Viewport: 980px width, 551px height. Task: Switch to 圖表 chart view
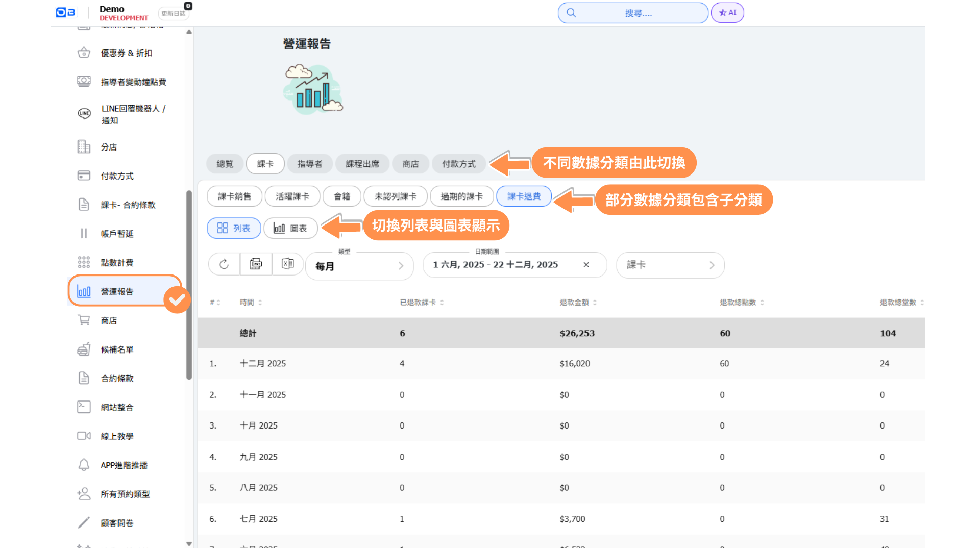(290, 228)
